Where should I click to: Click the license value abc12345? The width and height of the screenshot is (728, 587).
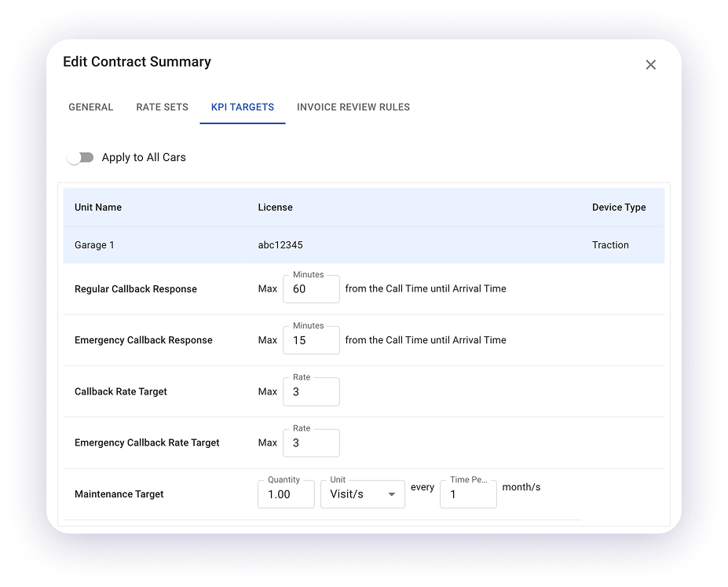280,245
